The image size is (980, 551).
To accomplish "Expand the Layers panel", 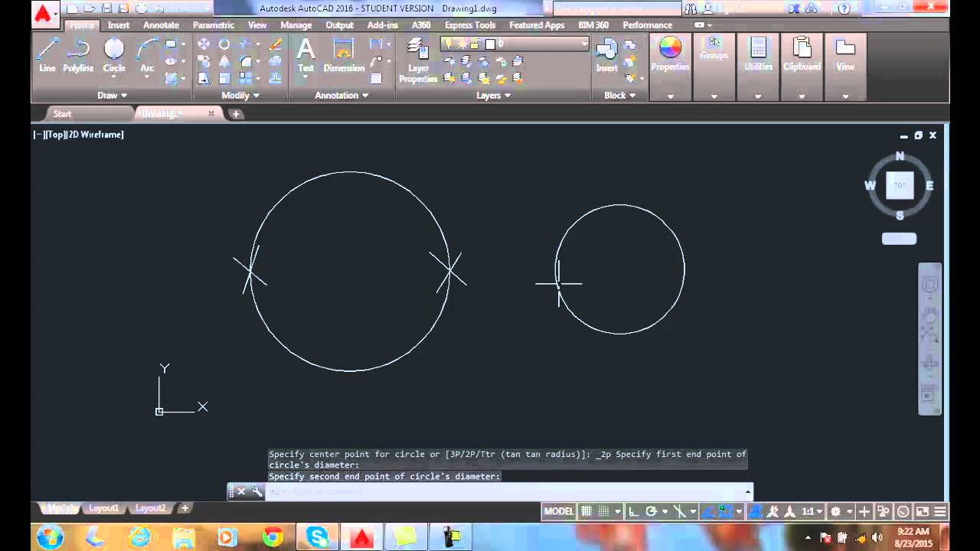I will tap(494, 96).
